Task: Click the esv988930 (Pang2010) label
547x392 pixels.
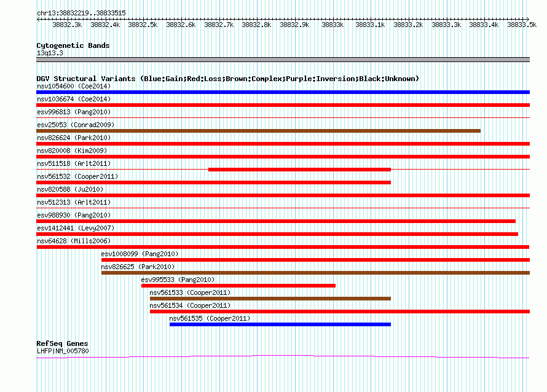Action: click(74, 215)
